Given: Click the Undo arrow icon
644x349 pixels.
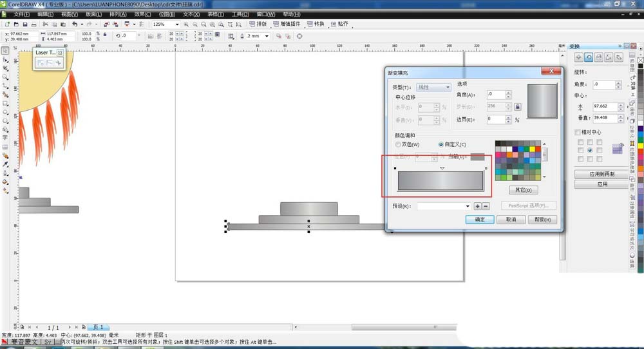Looking at the screenshot, I should pyautogui.click(x=74, y=24).
